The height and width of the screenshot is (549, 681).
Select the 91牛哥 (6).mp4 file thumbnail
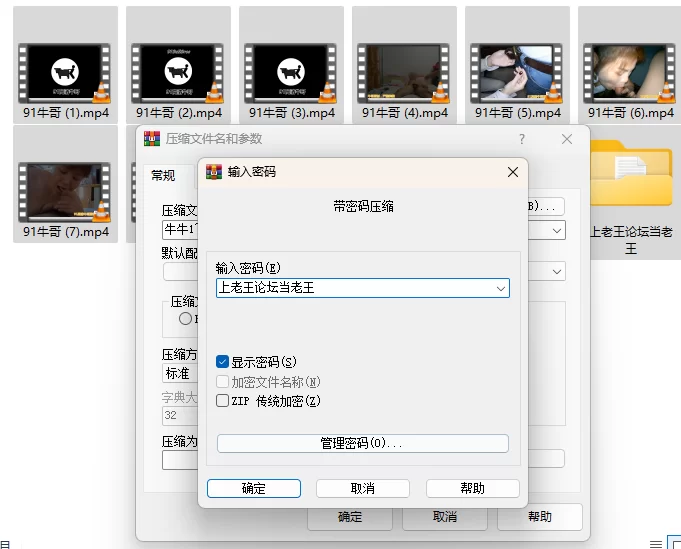click(x=629, y=73)
